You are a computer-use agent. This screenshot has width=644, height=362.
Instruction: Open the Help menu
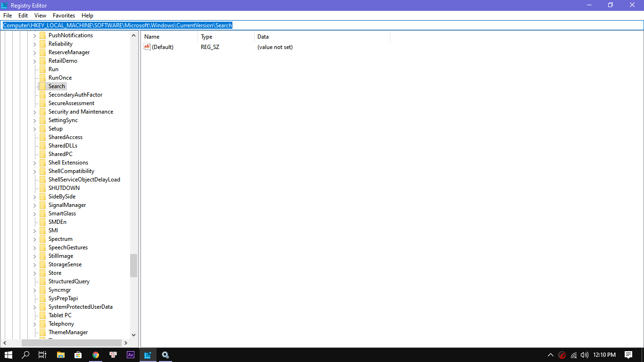87,16
